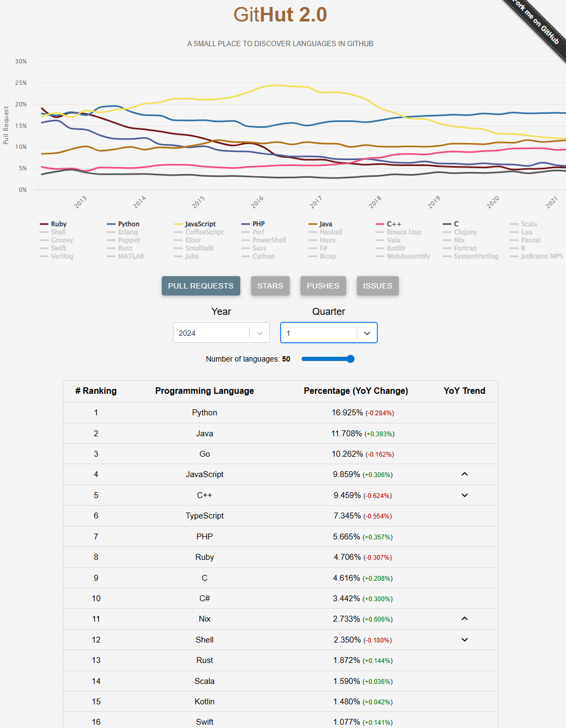Open the Fork me on GitHub ribbon

tap(535, 23)
